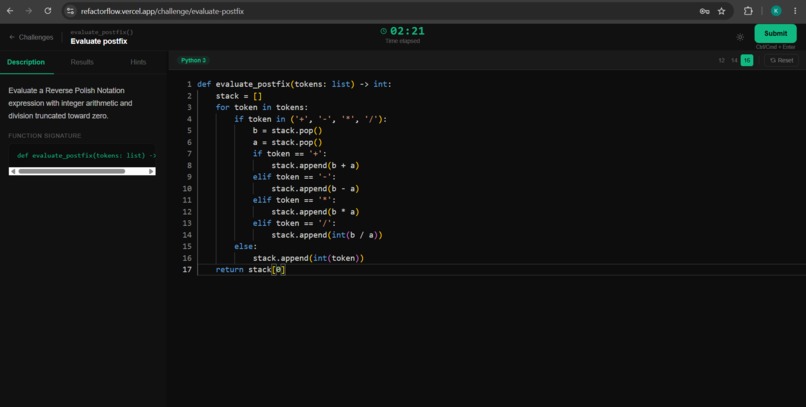Open the password key icon

(x=704, y=11)
